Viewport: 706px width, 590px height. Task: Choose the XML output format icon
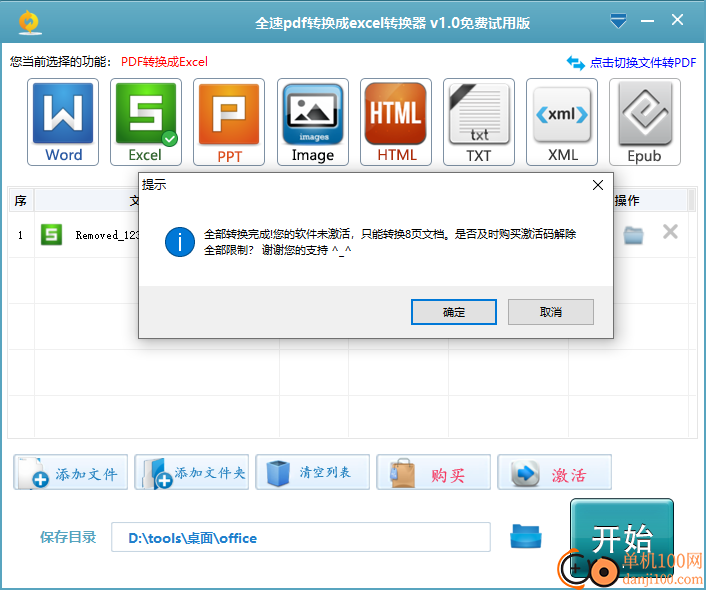coord(562,122)
